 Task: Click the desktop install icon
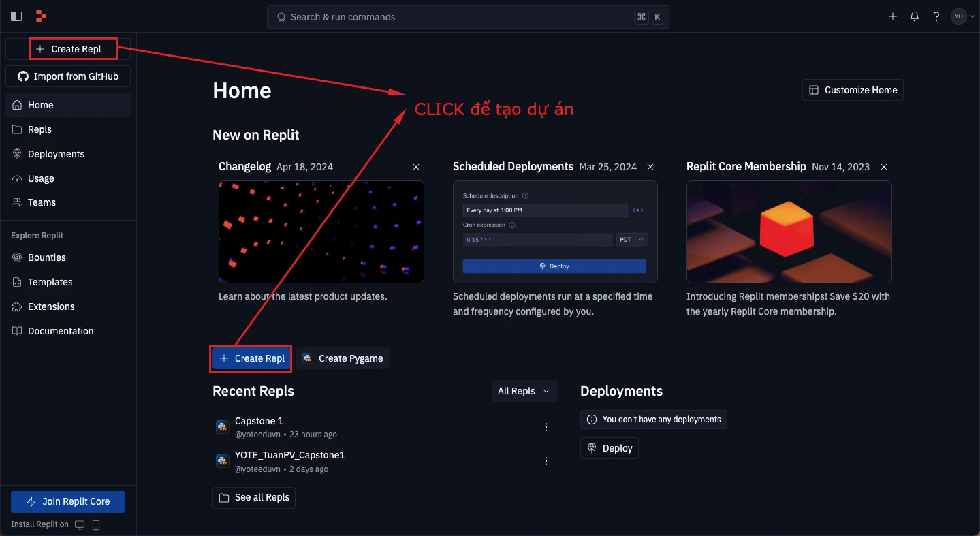tap(80, 524)
